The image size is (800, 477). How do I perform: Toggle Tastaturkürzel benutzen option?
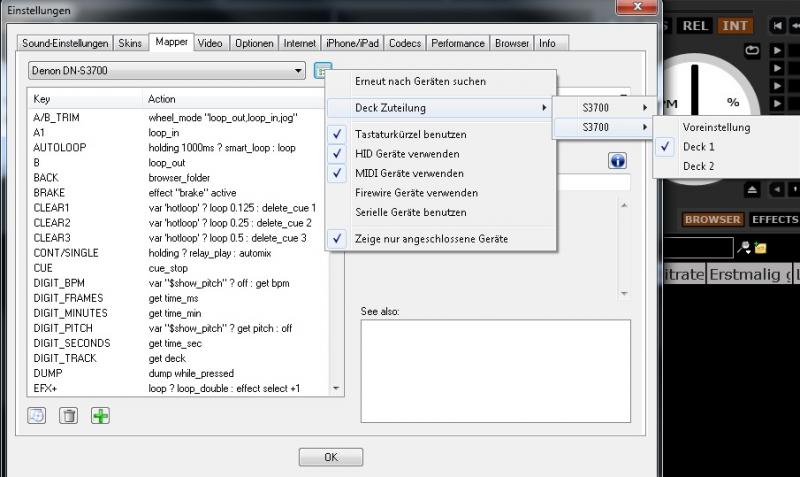[410, 134]
